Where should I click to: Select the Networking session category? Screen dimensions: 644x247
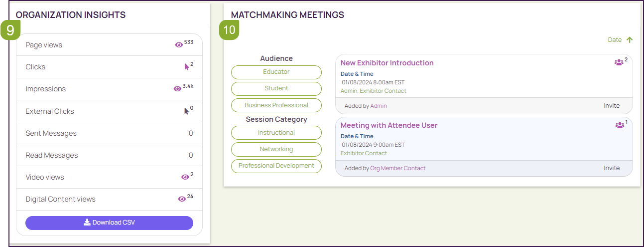[x=276, y=149]
